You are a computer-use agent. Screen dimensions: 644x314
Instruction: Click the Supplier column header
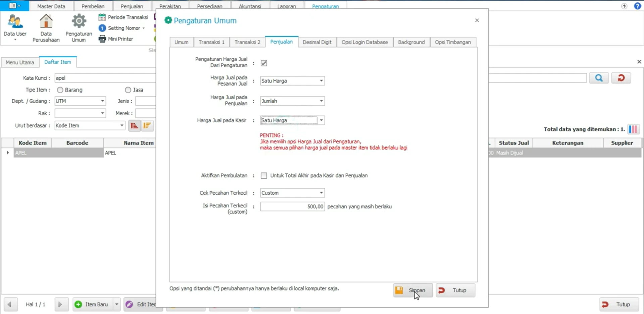622,143
